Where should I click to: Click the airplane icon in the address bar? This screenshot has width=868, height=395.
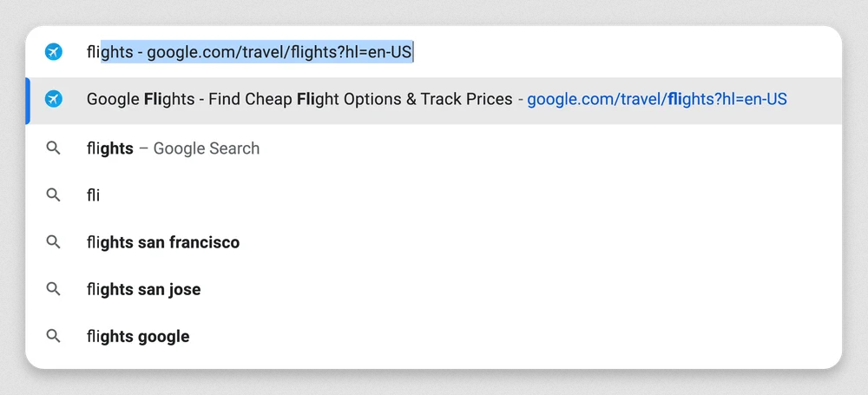coord(54,52)
